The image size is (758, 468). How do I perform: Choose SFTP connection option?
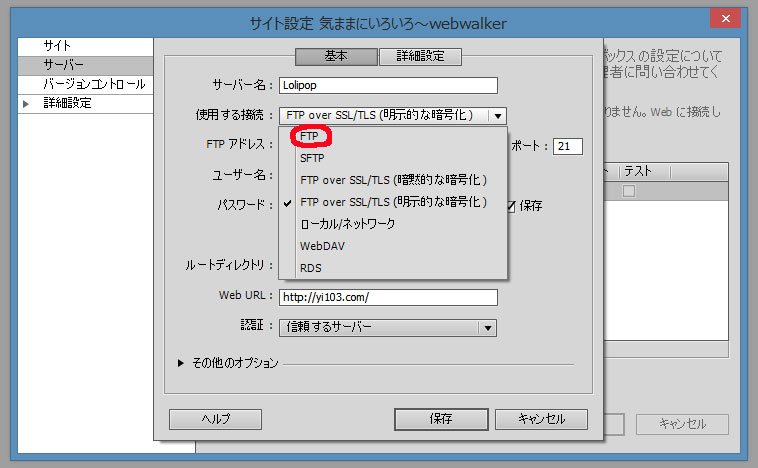coord(312,158)
